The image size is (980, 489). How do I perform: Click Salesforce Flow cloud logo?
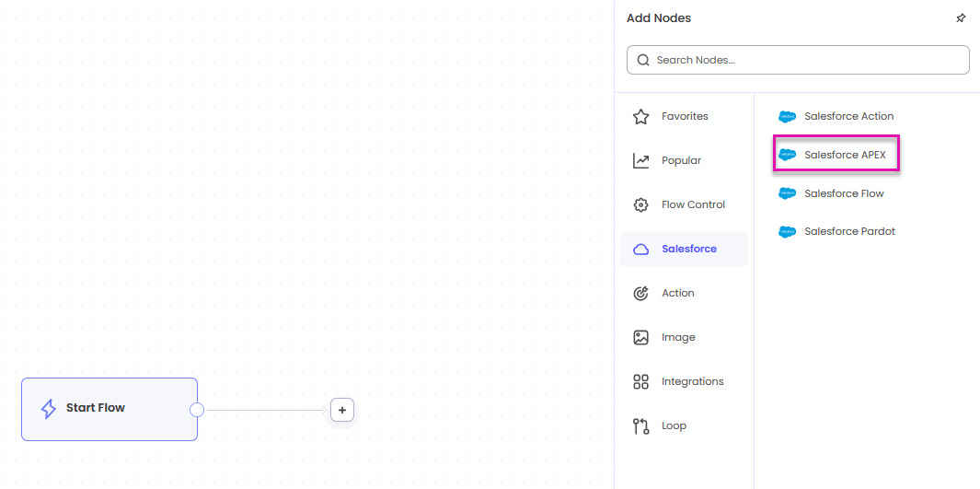coord(787,193)
